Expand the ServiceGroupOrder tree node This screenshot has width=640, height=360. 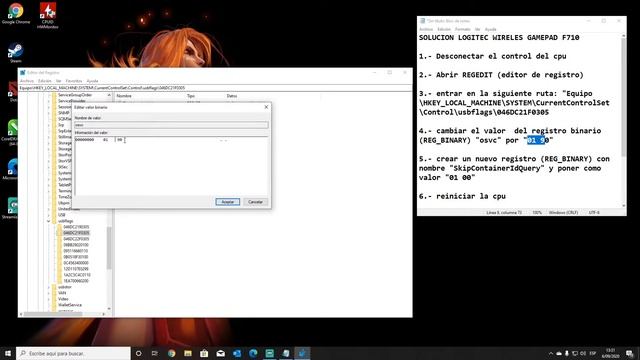[x=49, y=95]
